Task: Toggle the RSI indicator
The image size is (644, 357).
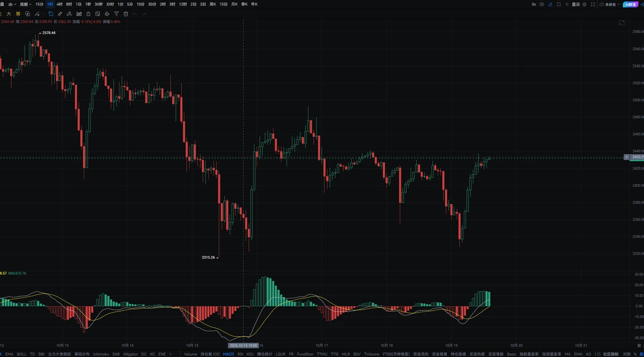Action: tap(240, 354)
